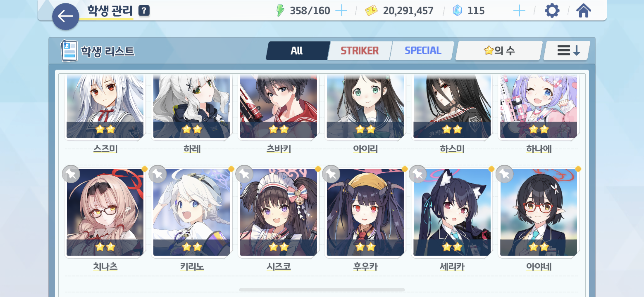Open the help question mark icon

(x=144, y=11)
